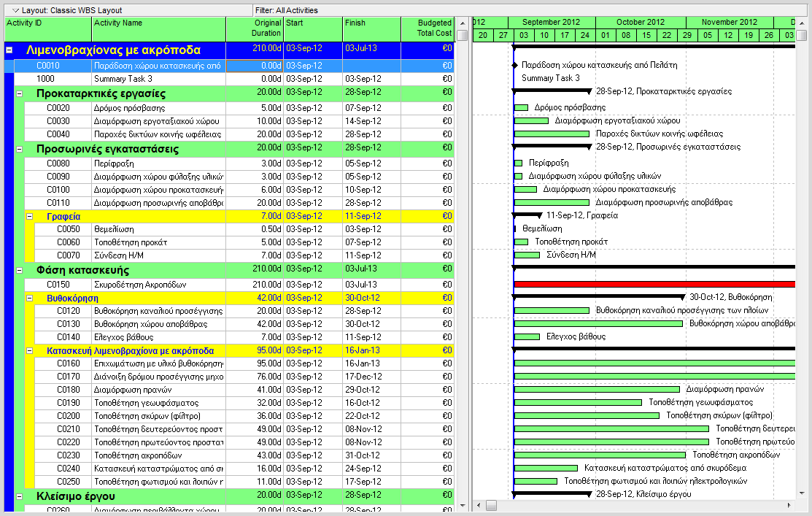Click the 0.00d duration field of C0010
Image resolution: width=812 pixels, height=516 pixels.
tap(255, 66)
